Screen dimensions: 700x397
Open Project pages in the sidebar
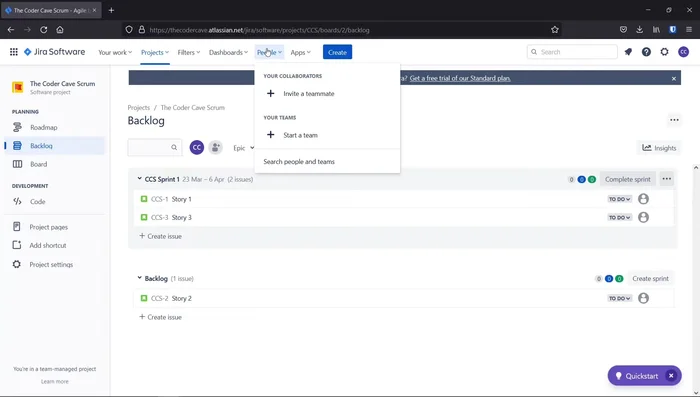coord(54,227)
